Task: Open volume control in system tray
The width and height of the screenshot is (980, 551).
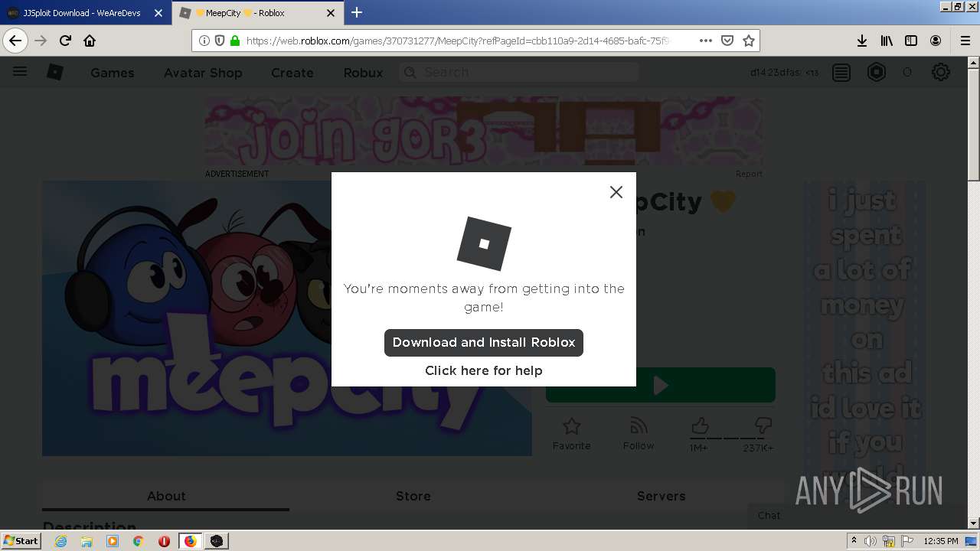Action: 871,541
